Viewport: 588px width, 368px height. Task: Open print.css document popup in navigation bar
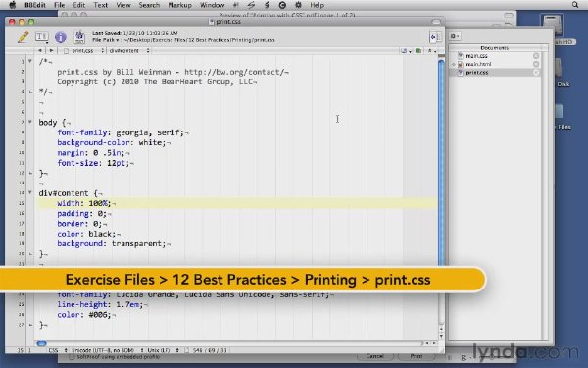coord(83,50)
